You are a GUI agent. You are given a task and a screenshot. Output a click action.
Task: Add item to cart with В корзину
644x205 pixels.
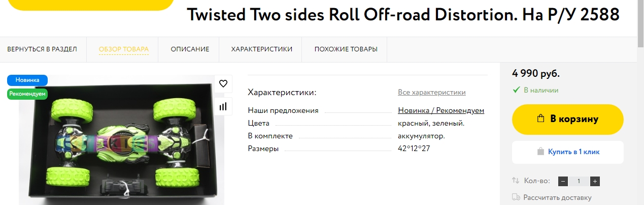point(567,119)
